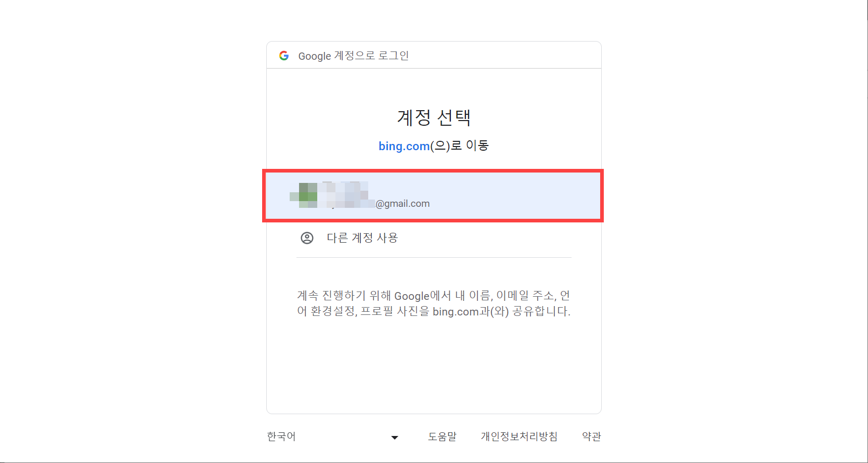Click the Google logo in the sign-in header
This screenshot has height=463, width=868.
click(x=284, y=56)
